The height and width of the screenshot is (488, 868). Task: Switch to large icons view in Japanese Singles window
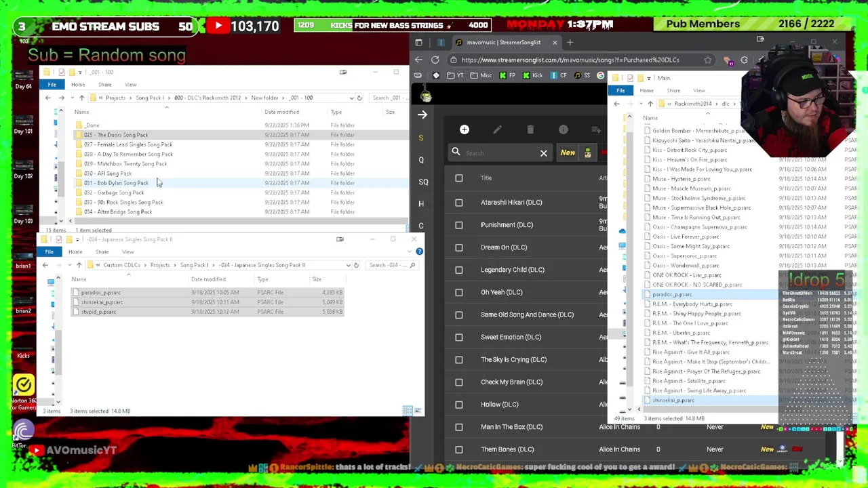(x=418, y=411)
